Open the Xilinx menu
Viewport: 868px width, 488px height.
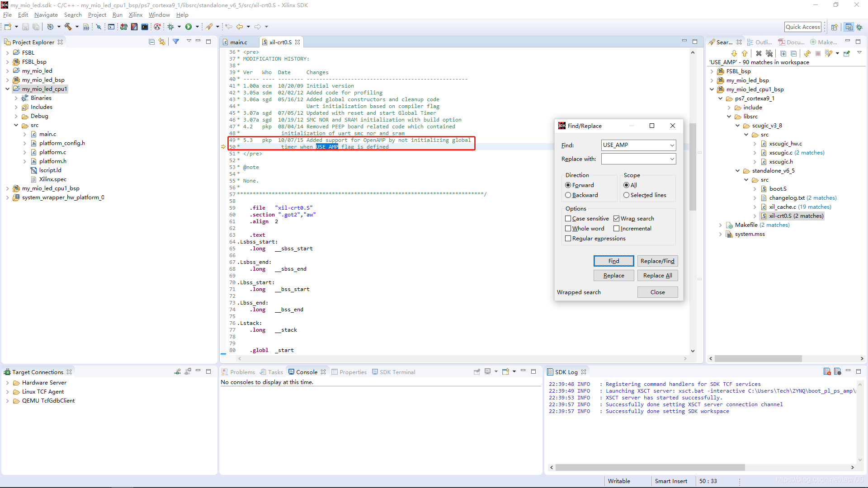pos(135,15)
